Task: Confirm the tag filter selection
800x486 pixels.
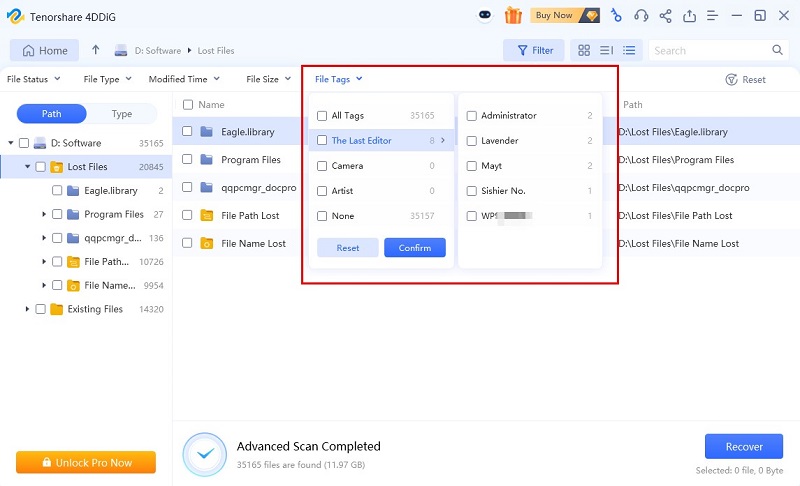Action: [x=415, y=248]
